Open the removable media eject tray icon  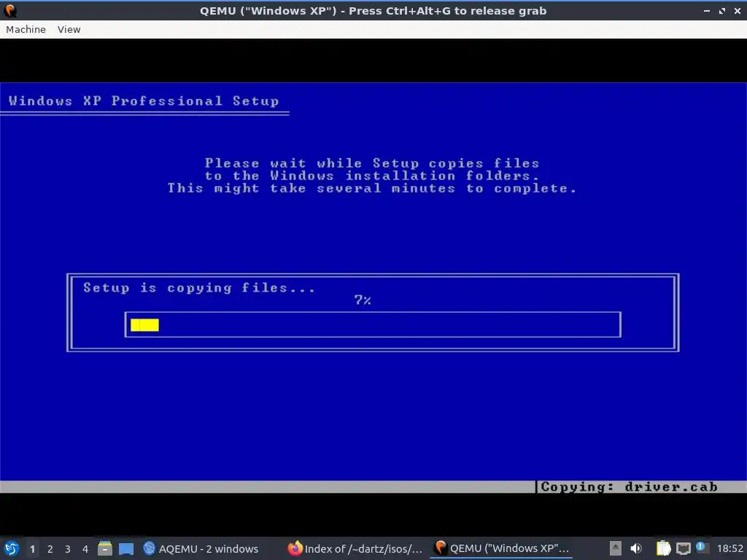coord(616,548)
